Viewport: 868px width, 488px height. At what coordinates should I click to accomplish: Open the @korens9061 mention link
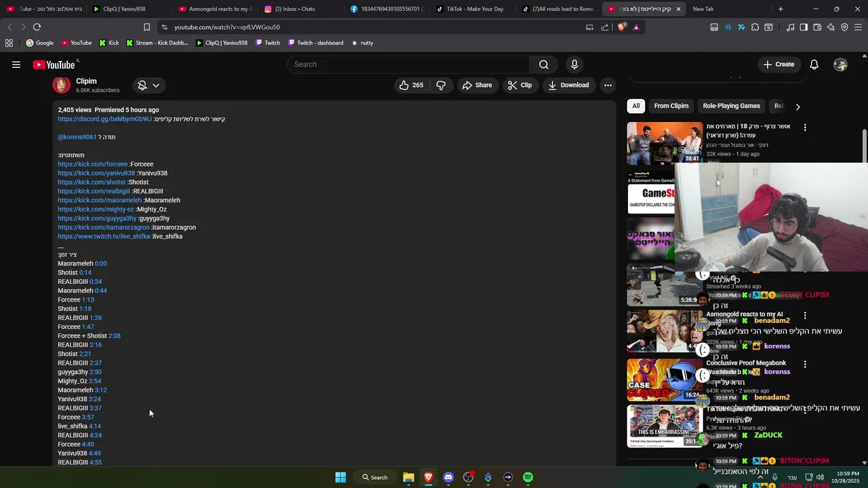click(77, 137)
